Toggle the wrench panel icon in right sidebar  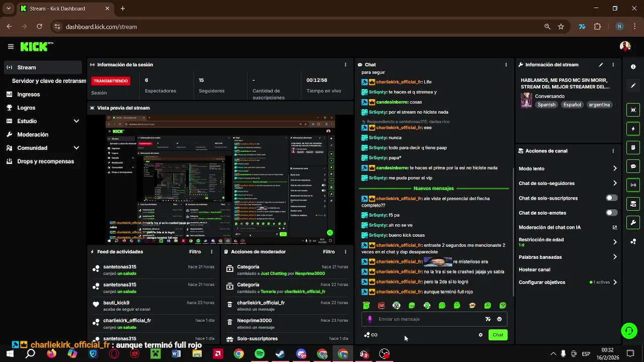click(x=633, y=223)
